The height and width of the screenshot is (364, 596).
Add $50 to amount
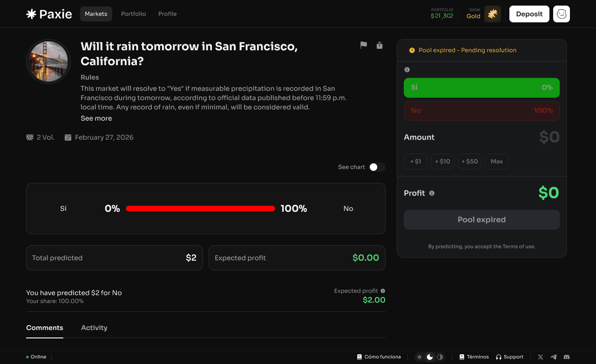[469, 162]
